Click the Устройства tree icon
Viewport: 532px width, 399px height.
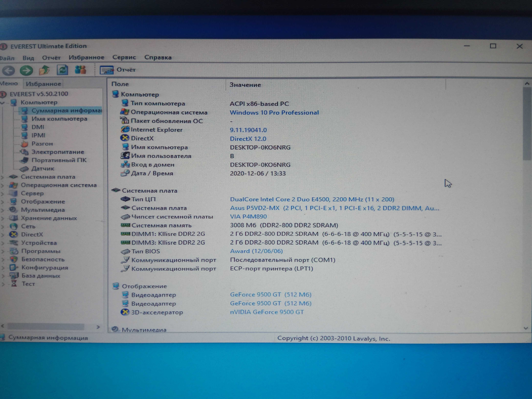coord(14,243)
